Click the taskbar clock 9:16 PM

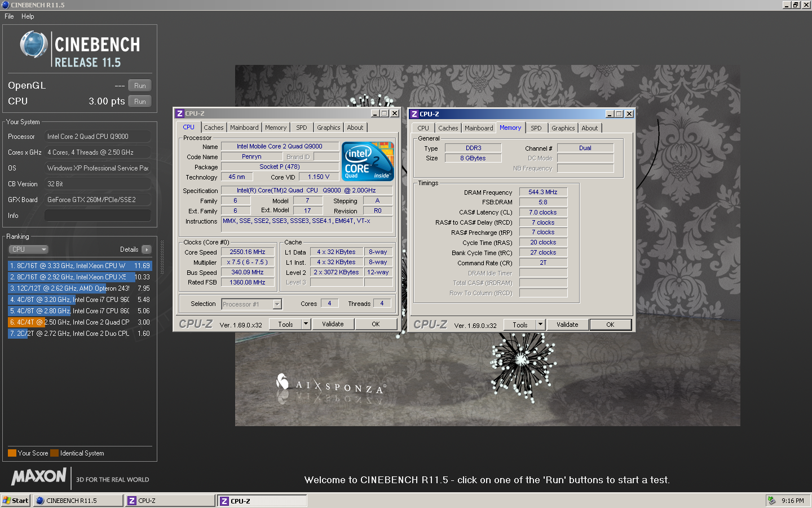tap(793, 501)
